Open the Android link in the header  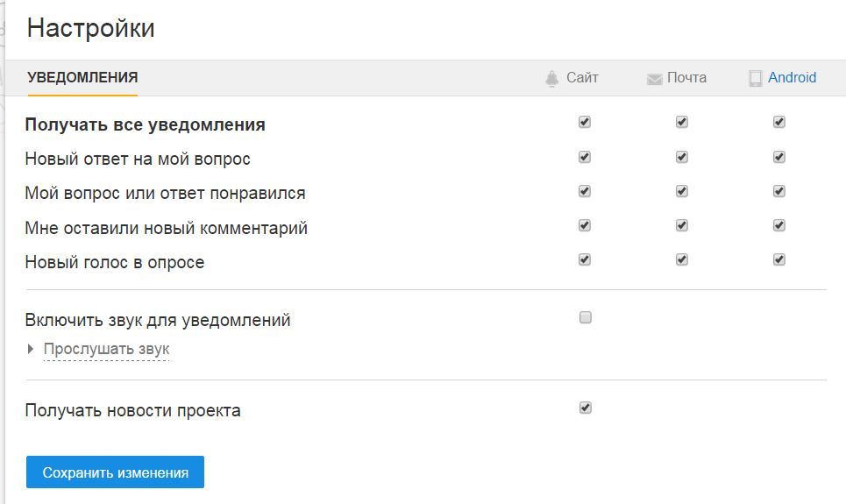pos(792,78)
